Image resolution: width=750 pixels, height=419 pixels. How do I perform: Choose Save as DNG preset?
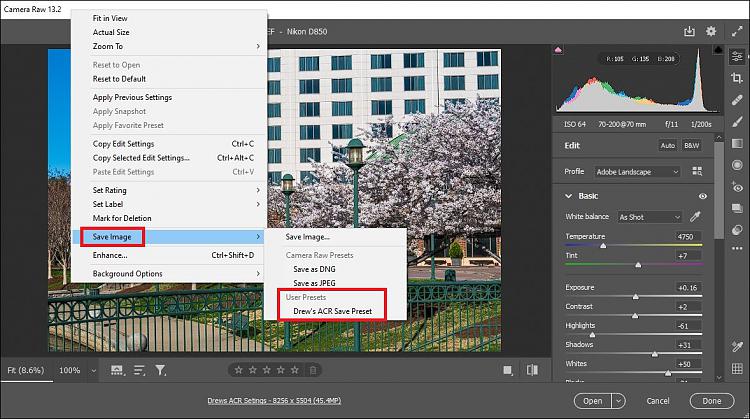point(335,269)
